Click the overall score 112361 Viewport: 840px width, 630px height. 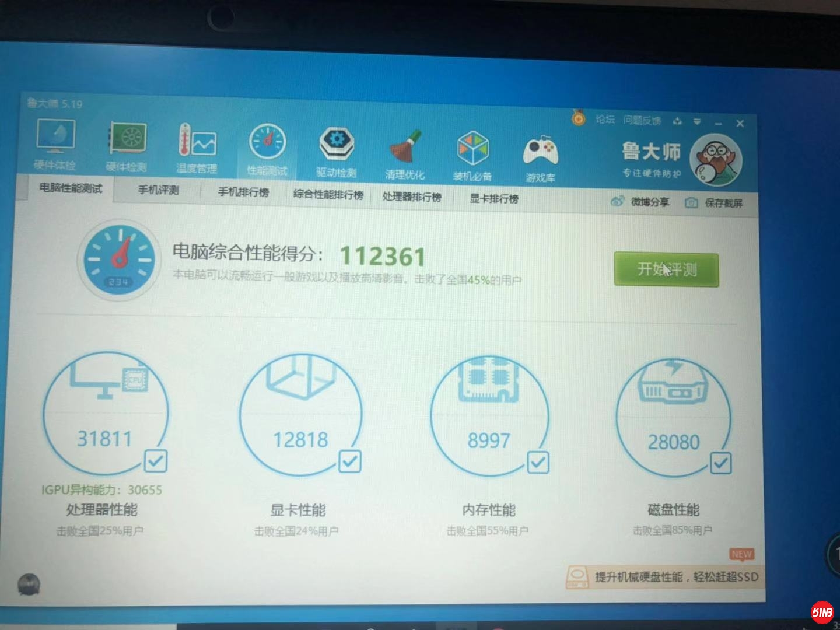pos(383,257)
